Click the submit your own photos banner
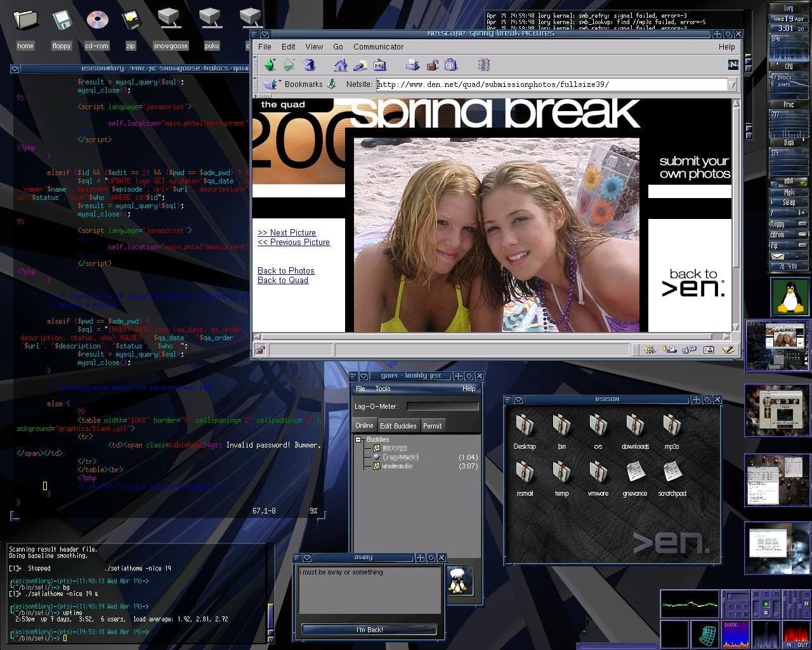 (695, 168)
